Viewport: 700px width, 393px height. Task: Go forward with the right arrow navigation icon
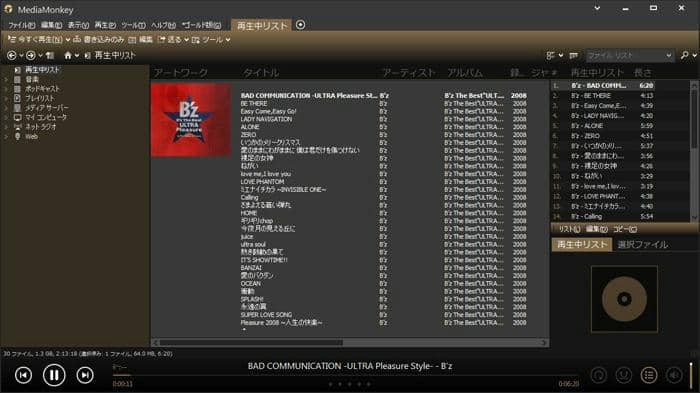pos(30,55)
